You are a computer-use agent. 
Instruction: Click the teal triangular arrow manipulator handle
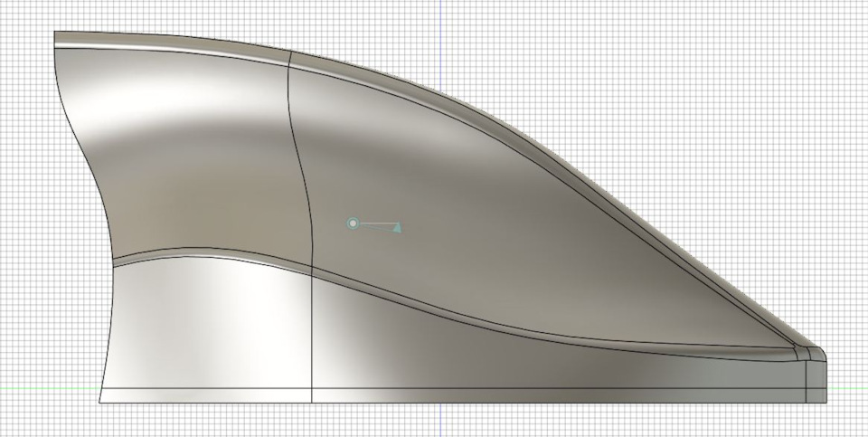tap(396, 227)
